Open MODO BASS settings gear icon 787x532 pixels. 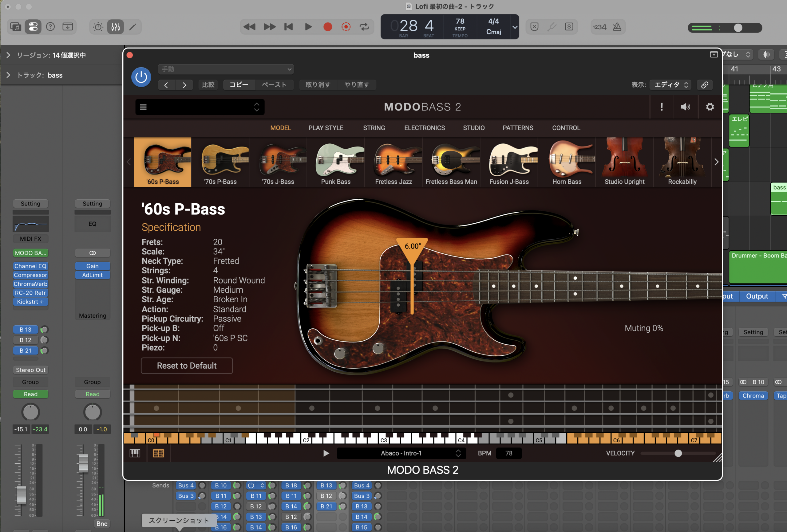coord(710,107)
